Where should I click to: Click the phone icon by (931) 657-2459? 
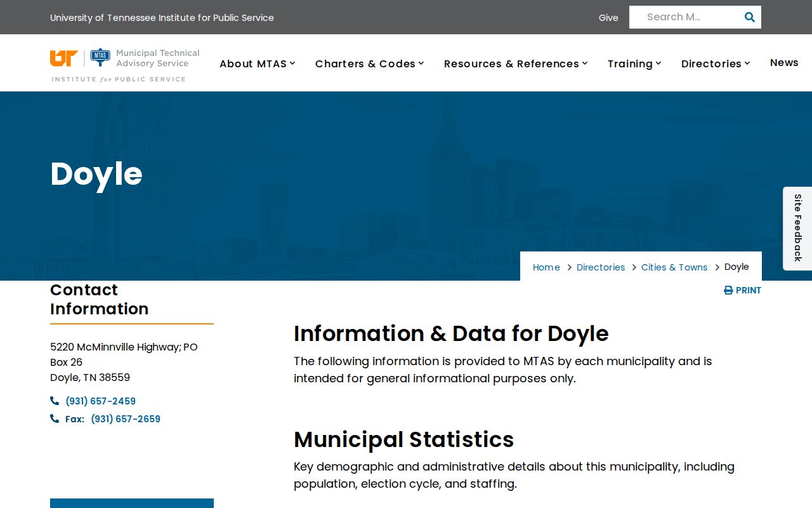click(55, 401)
